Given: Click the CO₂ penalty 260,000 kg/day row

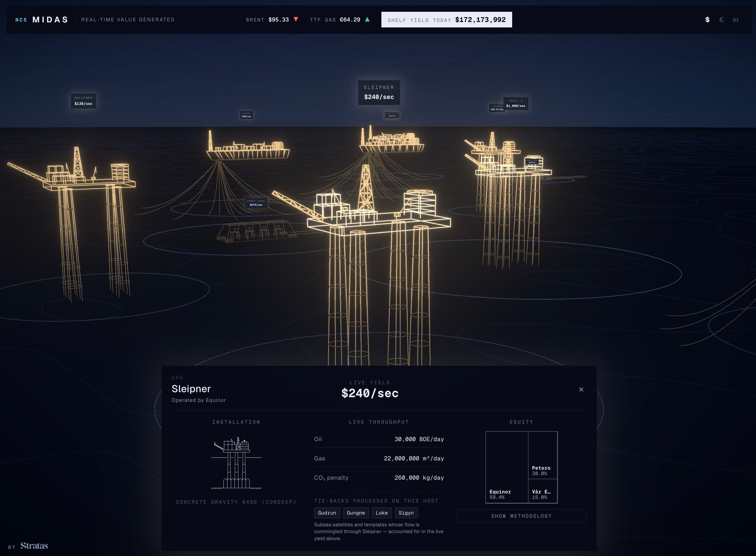Looking at the screenshot, I should click(x=379, y=478).
